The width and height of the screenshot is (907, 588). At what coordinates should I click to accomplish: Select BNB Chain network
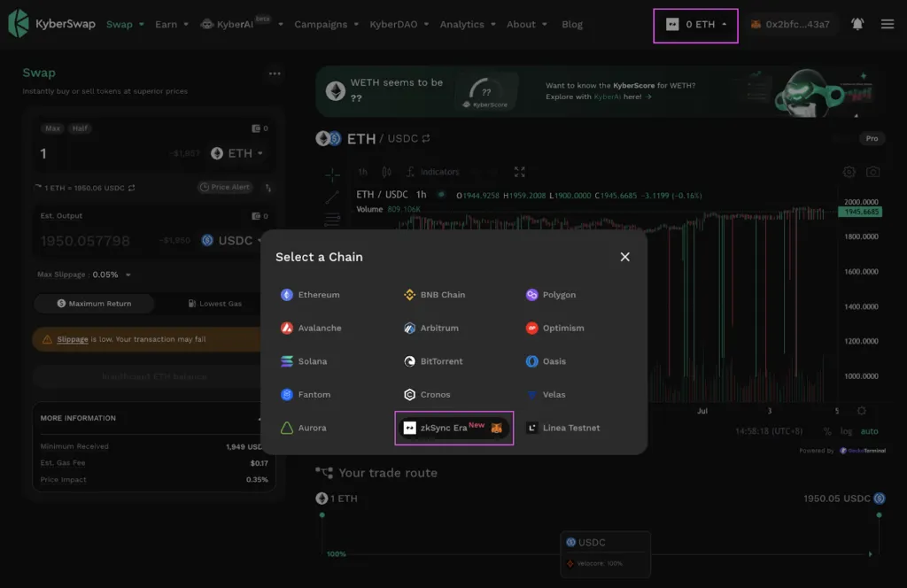pyautogui.click(x=434, y=295)
